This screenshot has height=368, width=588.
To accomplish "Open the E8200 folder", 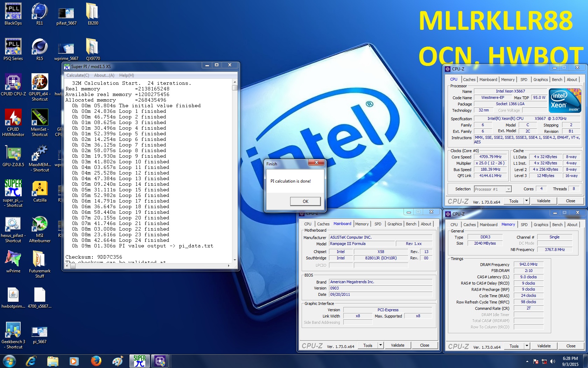I will click(x=93, y=14).
